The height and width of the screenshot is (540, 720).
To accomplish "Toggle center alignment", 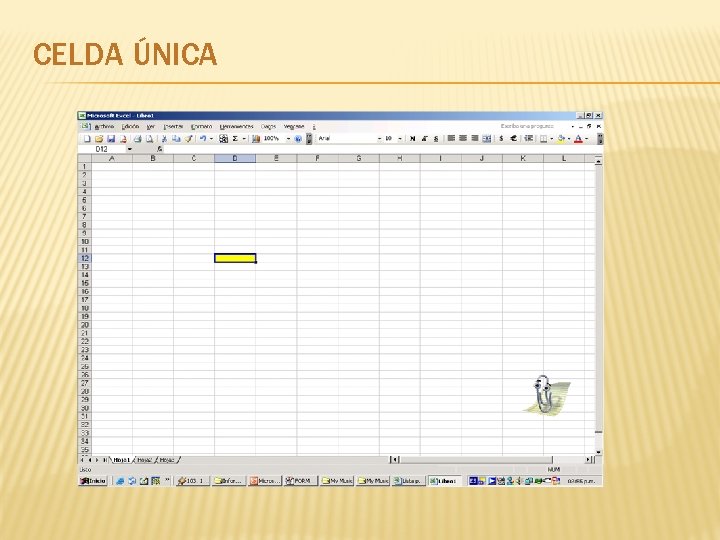I will coord(463,138).
